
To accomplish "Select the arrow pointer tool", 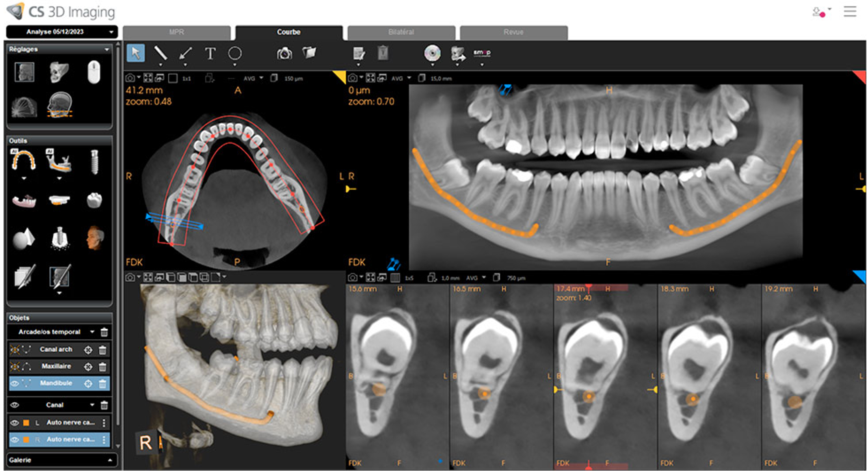I will [136, 53].
